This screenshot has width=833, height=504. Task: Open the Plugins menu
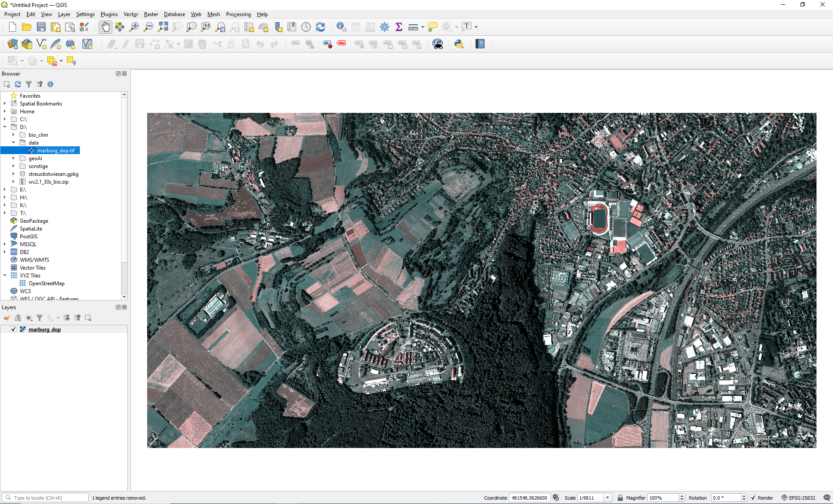(109, 14)
